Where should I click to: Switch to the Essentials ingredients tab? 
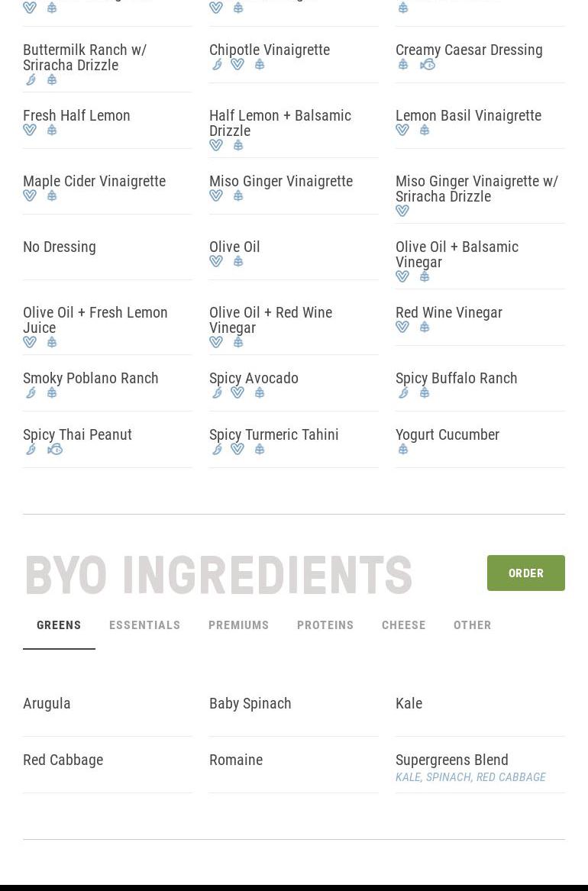(x=145, y=625)
